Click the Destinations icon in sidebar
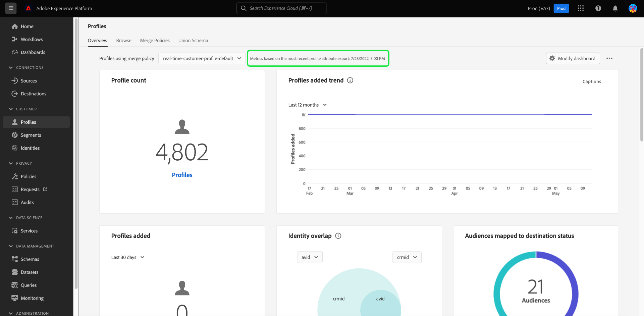Screen dimensions: 644x316 pyautogui.click(x=15, y=94)
